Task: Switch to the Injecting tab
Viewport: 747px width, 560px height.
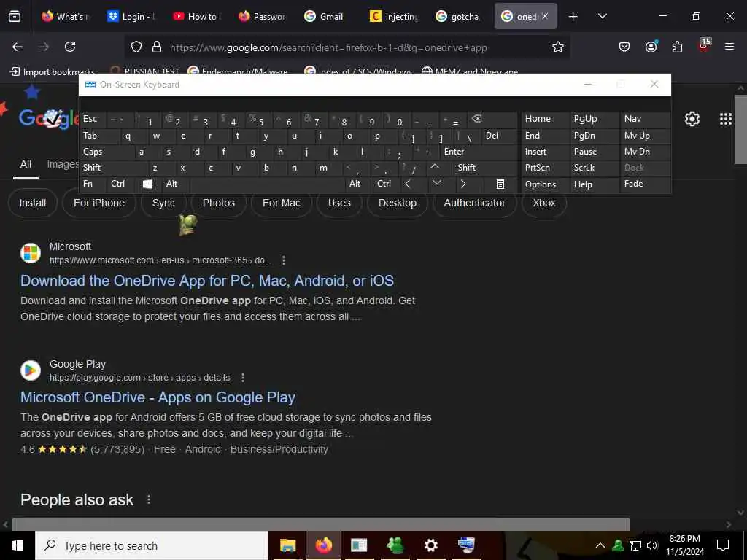Action: point(395,16)
